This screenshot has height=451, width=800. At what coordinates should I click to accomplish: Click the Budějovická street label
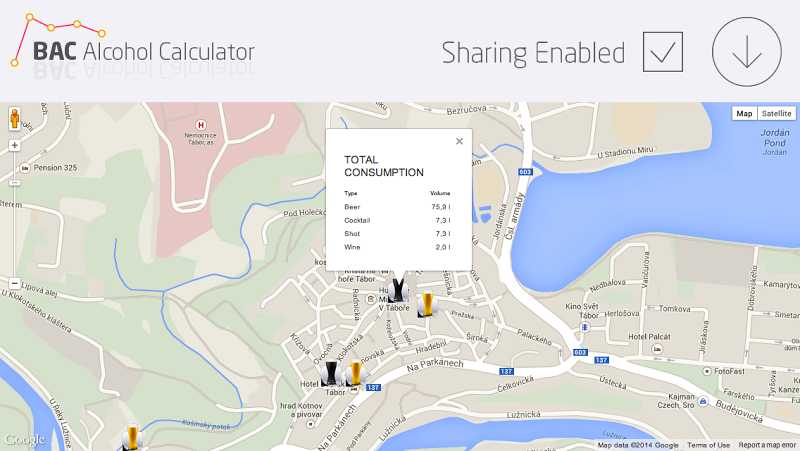tap(739, 412)
